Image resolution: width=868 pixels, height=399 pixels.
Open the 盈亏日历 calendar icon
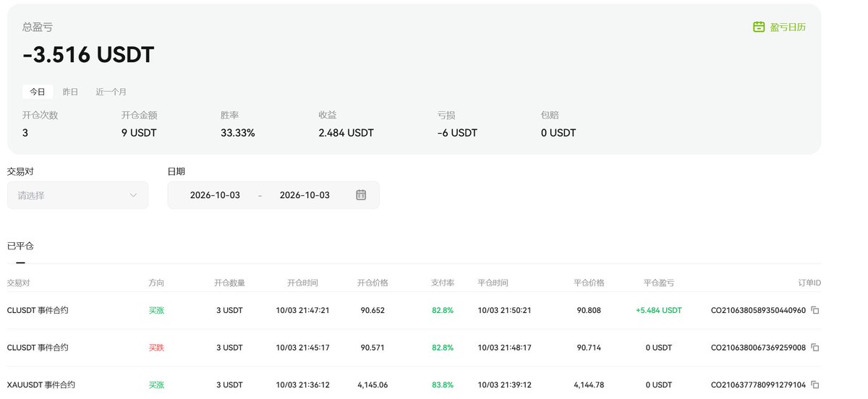[759, 27]
